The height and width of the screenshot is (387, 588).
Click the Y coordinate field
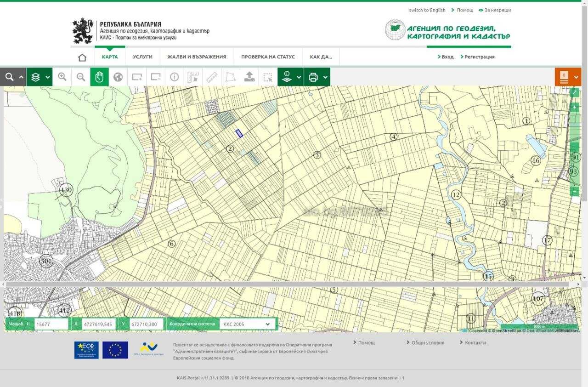146,324
